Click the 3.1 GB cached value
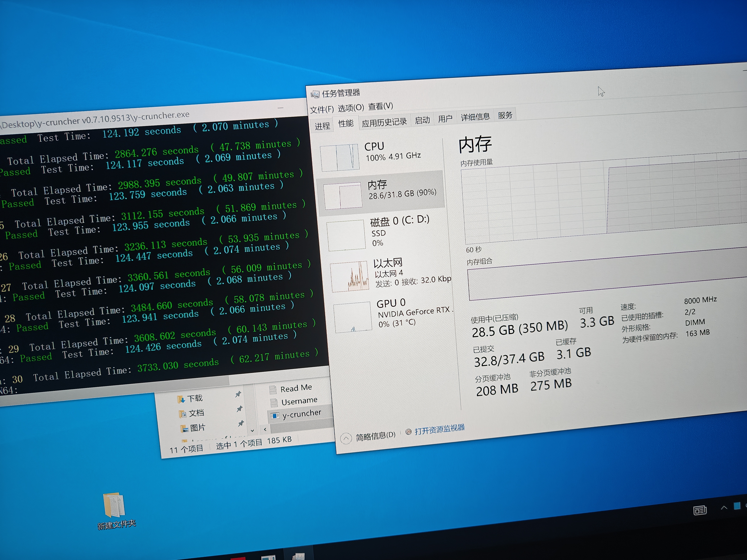This screenshot has width=747, height=560. 574,353
